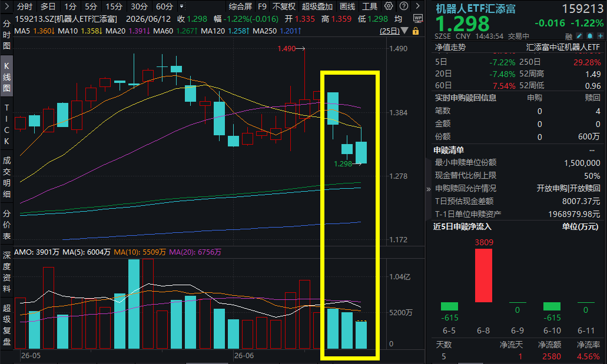Set a price alert with the bell icon
Screen dimensions: 607x364
589,36
